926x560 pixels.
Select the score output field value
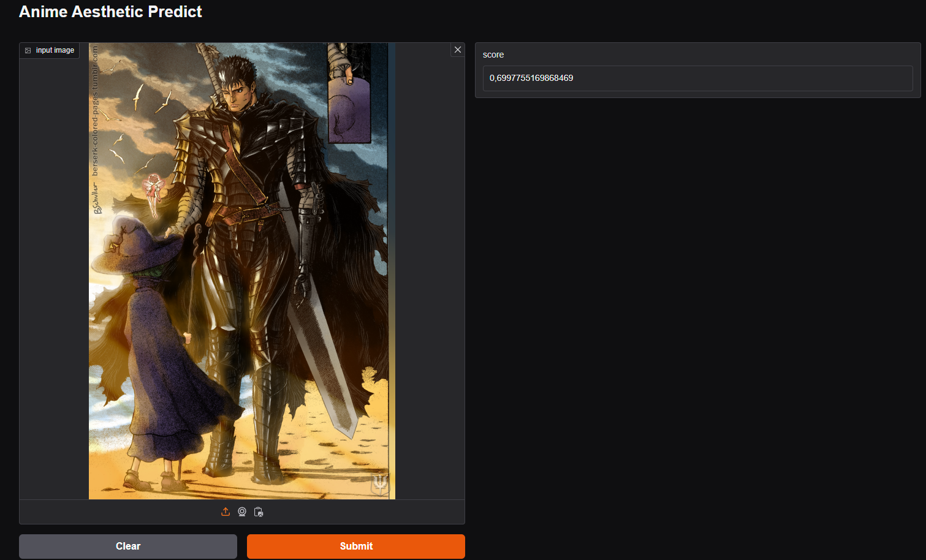click(x=697, y=78)
